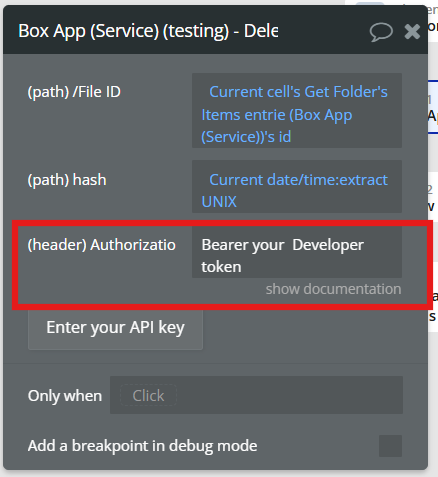Select the "(Service))'s id" expression segment
The height and width of the screenshot is (477, 438).
(x=246, y=137)
